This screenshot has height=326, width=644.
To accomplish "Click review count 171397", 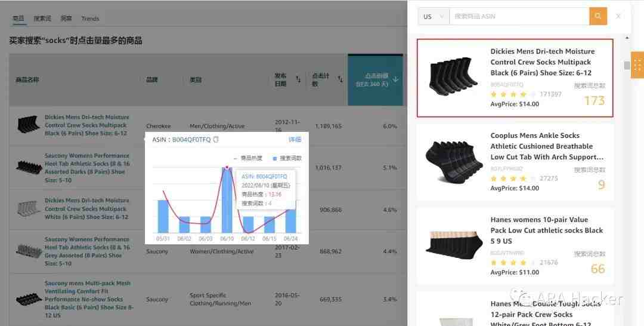I will [550, 94].
